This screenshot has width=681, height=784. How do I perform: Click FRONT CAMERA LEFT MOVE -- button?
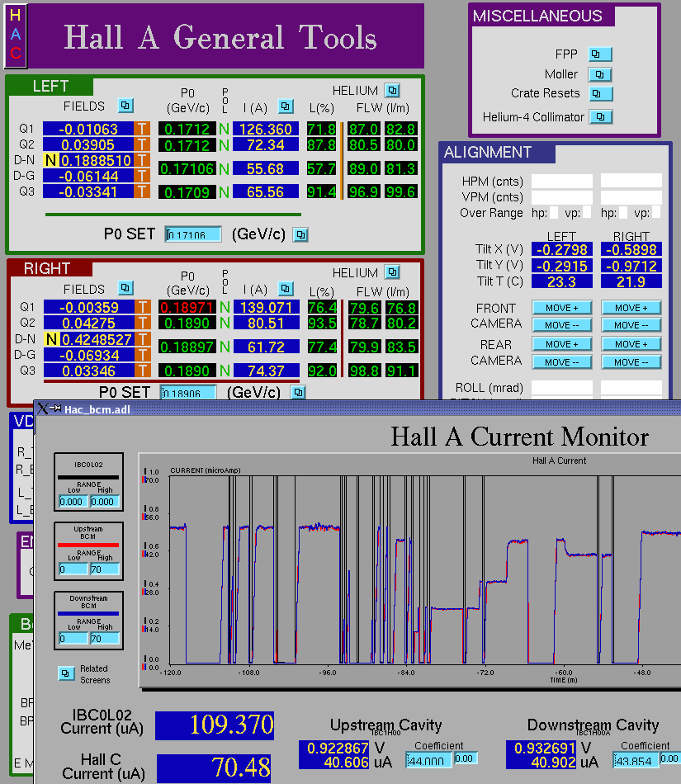pyautogui.click(x=562, y=325)
